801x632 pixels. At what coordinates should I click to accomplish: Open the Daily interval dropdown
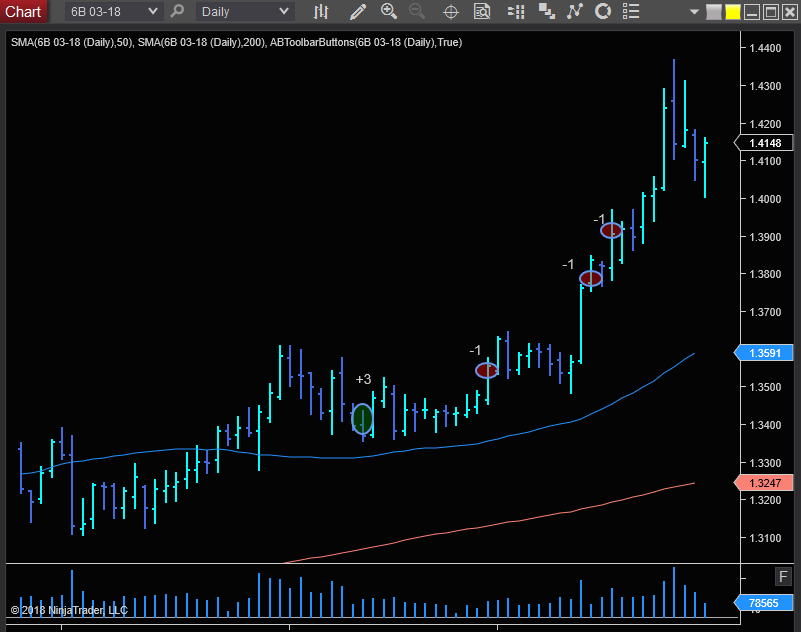click(245, 11)
